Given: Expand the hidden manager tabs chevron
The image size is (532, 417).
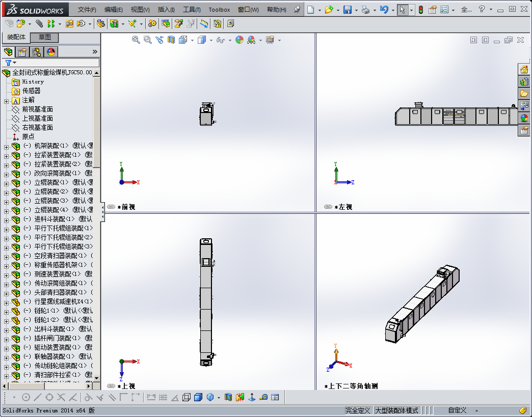Looking at the screenshot, I should click(95, 51).
